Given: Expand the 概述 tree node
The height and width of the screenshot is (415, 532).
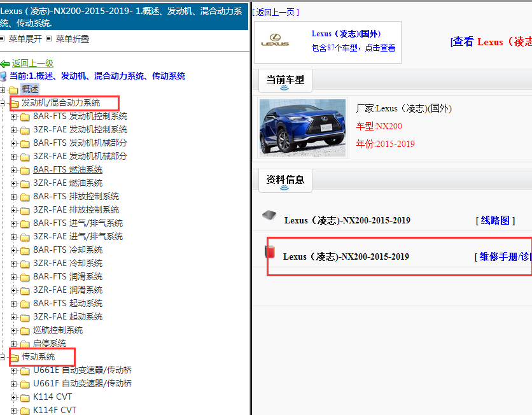Looking at the screenshot, I should tap(3, 90).
